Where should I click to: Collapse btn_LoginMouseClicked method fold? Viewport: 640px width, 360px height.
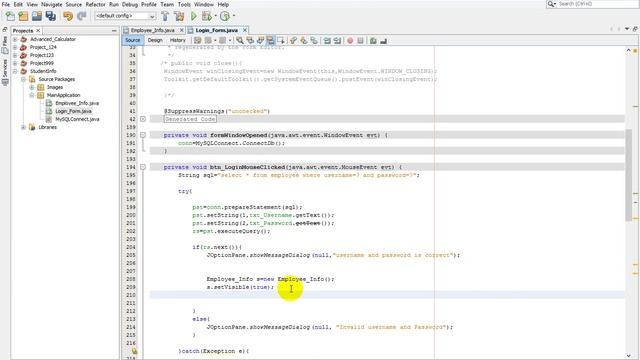143,167
